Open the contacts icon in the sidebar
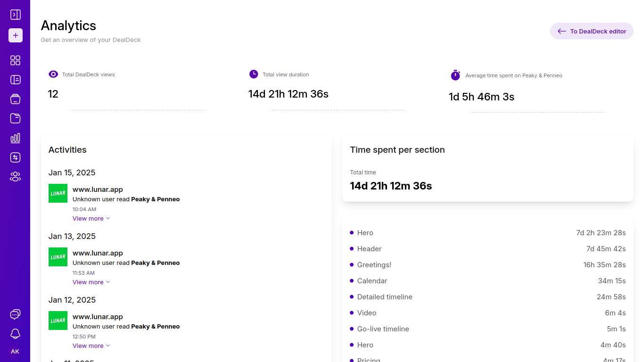Image resolution: width=644 pixels, height=362 pixels. pyautogui.click(x=15, y=176)
